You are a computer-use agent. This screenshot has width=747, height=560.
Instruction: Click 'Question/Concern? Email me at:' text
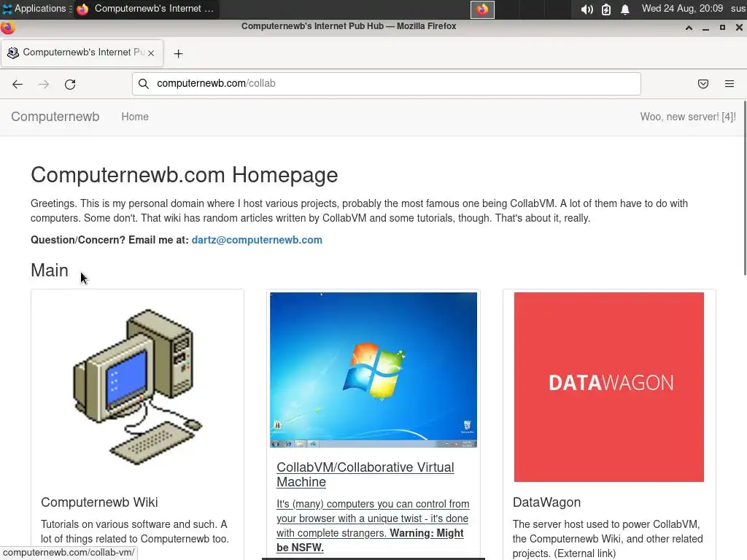click(109, 240)
